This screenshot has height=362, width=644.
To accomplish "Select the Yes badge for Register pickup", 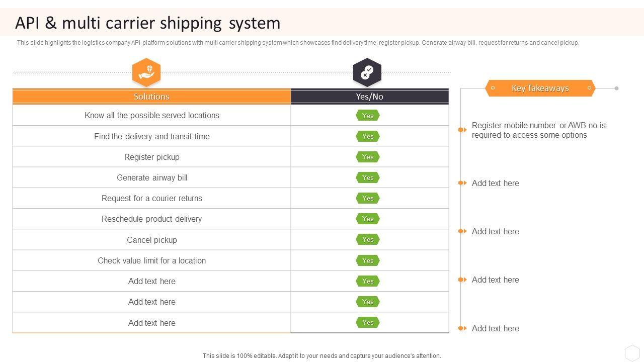I will pyautogui.click(x=368, y=157).
